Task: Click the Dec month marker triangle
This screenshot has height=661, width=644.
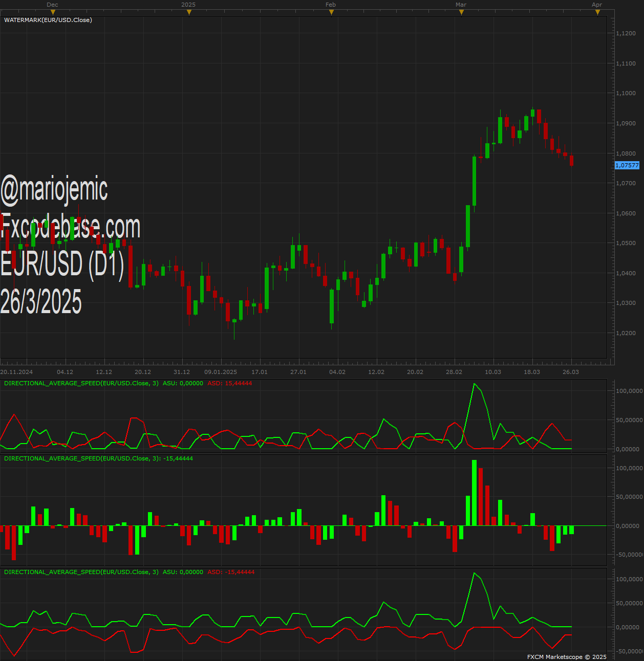Action: 53,13
